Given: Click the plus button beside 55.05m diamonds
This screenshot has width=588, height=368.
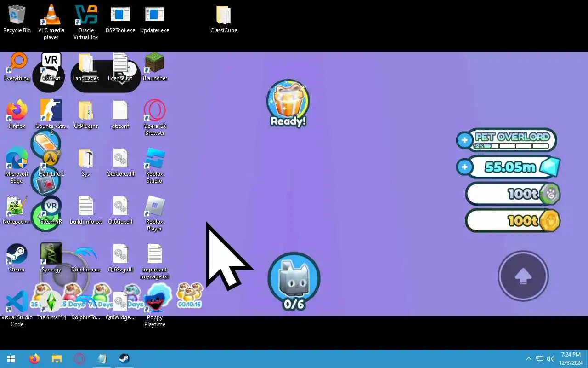Looking at the screenshot, I should [x=464, y=167].
